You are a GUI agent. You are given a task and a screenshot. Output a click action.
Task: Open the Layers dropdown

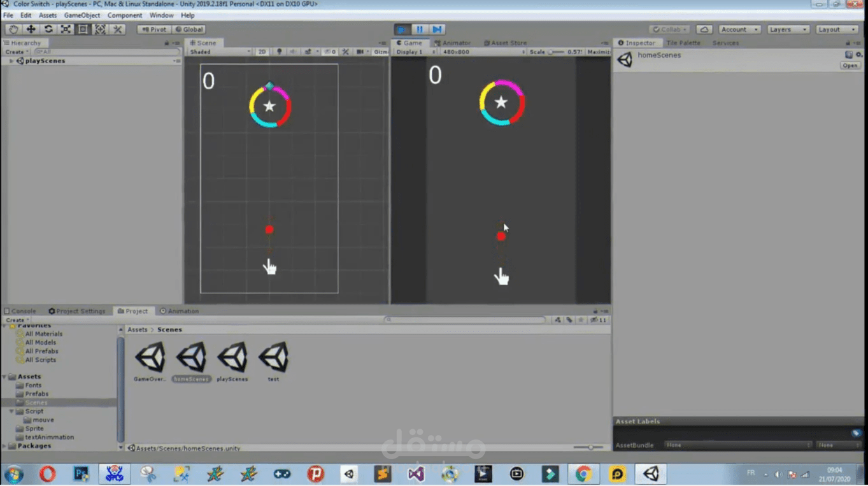coord(788,29)
